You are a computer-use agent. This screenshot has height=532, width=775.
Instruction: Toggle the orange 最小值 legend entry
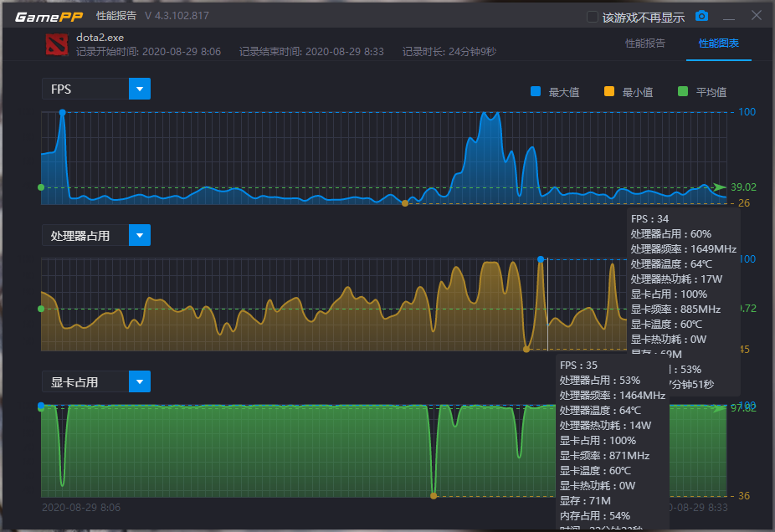(629, 92)
